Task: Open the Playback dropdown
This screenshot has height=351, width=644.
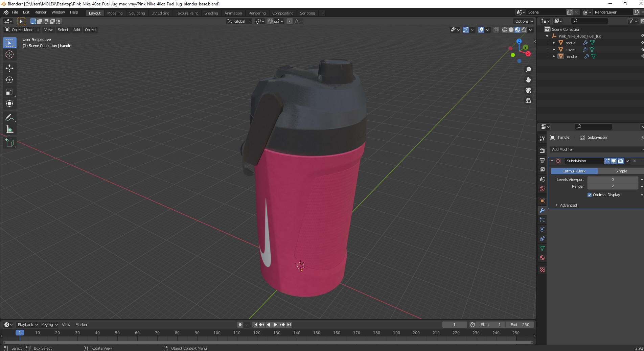Action: click(x=27, y=325)
